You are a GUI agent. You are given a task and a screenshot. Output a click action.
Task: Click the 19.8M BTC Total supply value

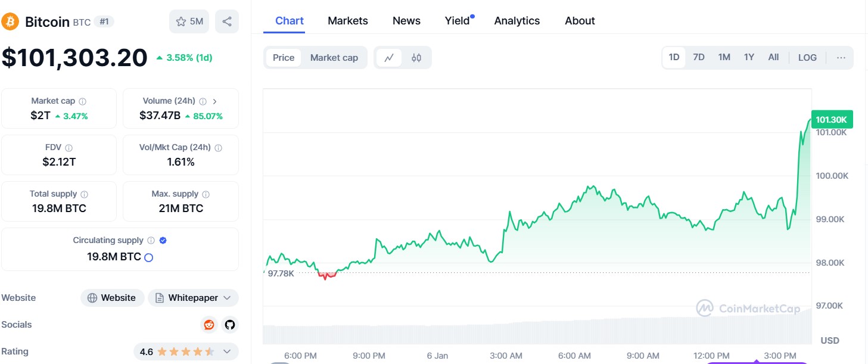(x=59, y=209)
